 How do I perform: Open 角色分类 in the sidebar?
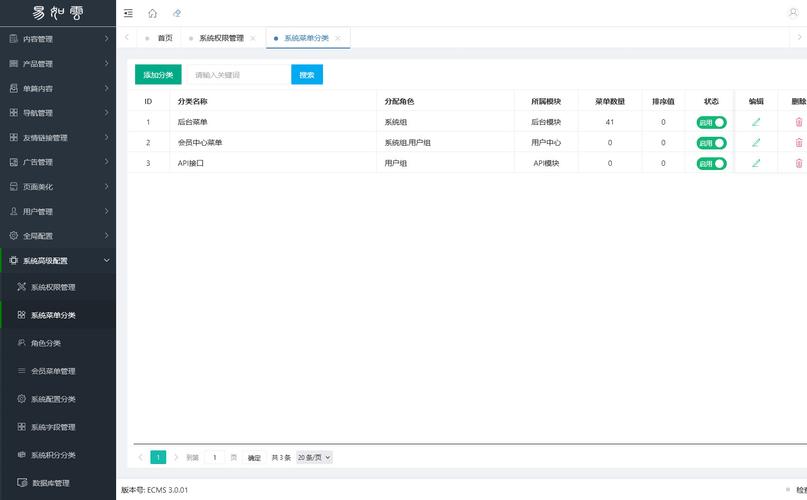46,343
